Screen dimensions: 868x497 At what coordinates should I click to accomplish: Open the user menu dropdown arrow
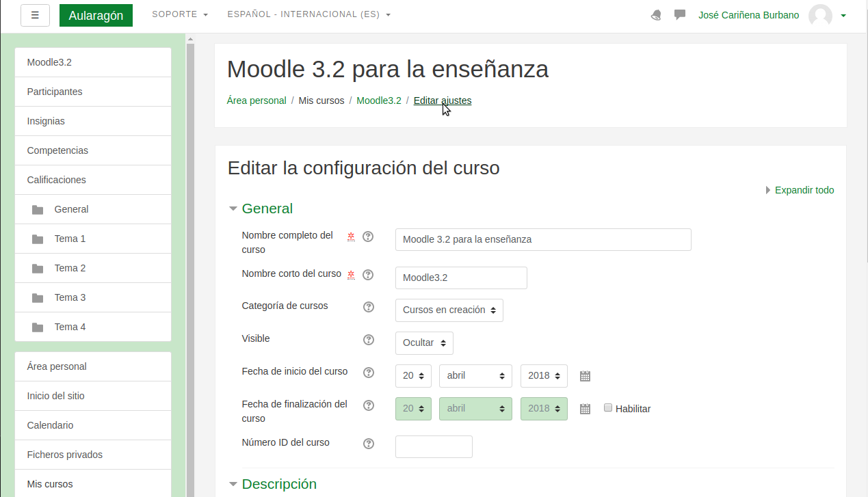tap(843, 15)
